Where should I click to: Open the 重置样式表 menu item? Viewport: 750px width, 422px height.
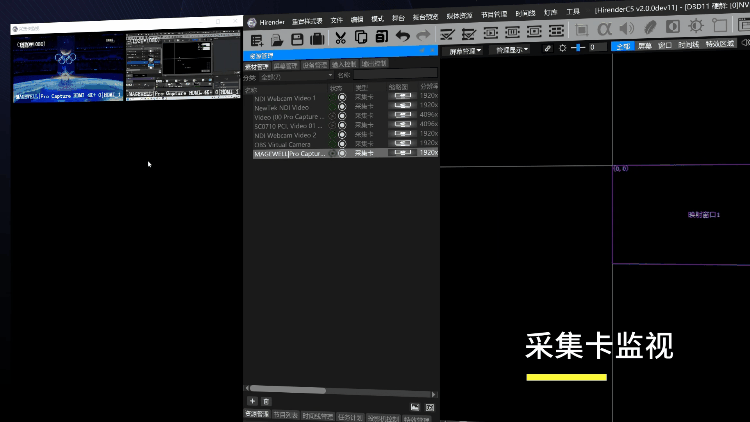307,21
